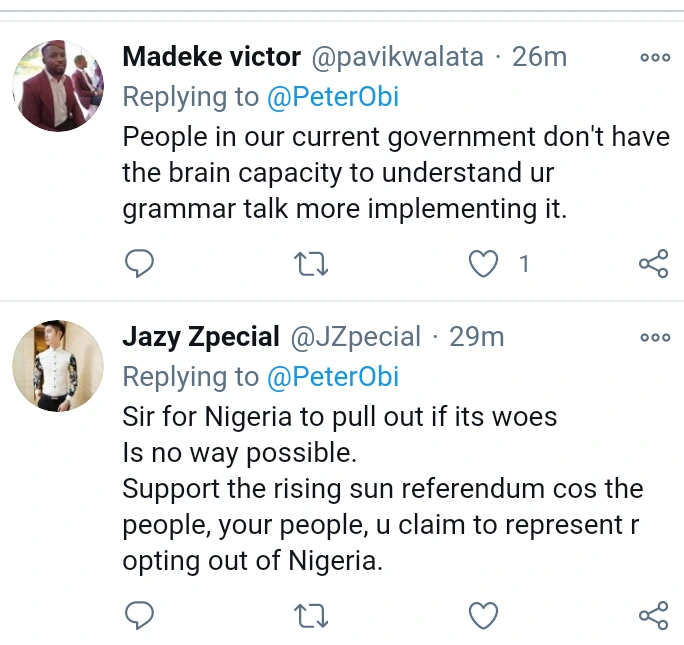Like Madeke victor's tweet
Viewport: 684px width, 645px height.
tap(483, 264)
